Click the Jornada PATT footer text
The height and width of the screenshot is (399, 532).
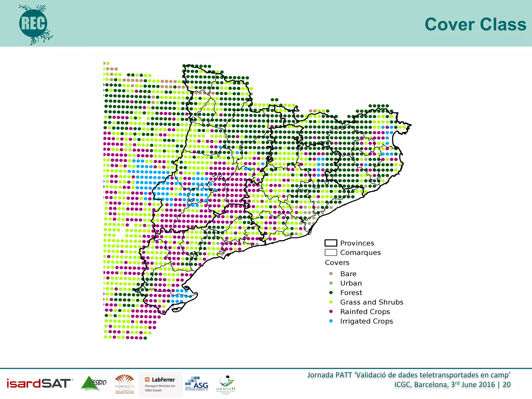[409, 375]
